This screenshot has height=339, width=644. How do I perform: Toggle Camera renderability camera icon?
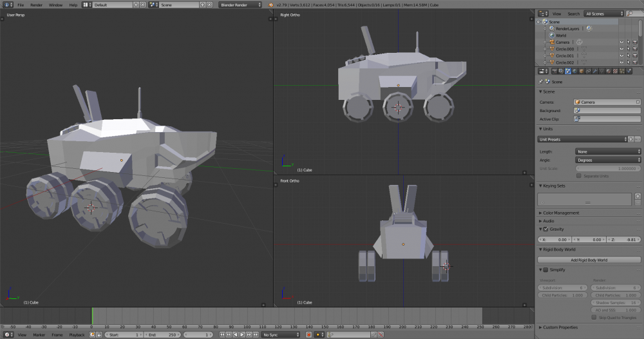634,42
